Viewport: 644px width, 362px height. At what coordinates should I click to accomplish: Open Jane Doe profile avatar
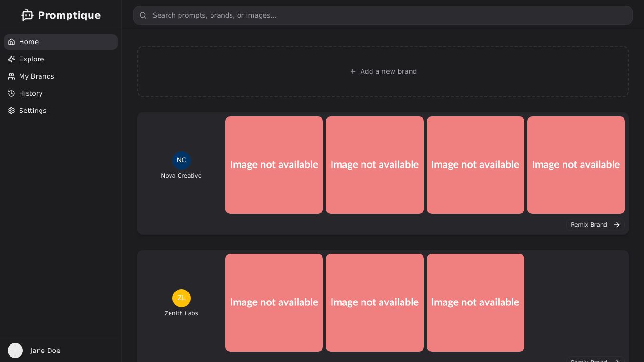point(15,351)
